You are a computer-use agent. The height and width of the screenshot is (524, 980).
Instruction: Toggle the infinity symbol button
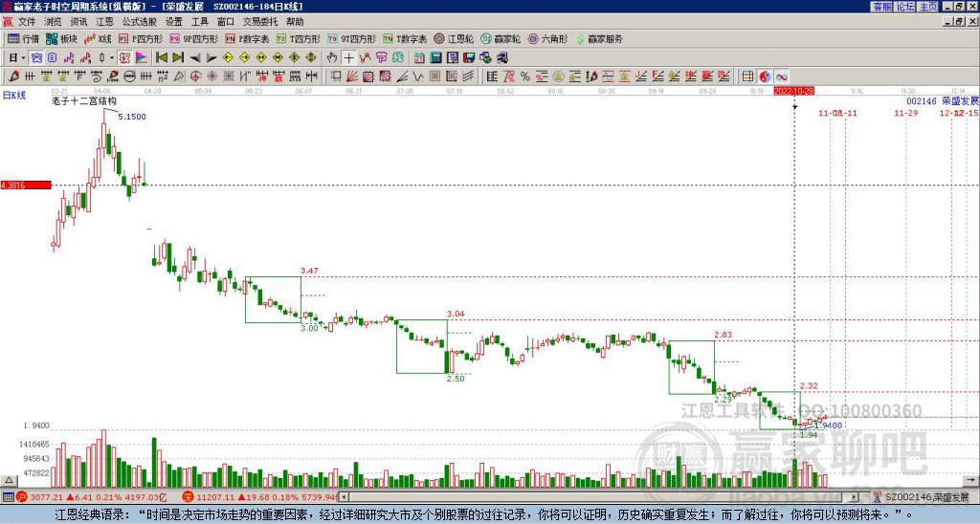coord(781,76)
